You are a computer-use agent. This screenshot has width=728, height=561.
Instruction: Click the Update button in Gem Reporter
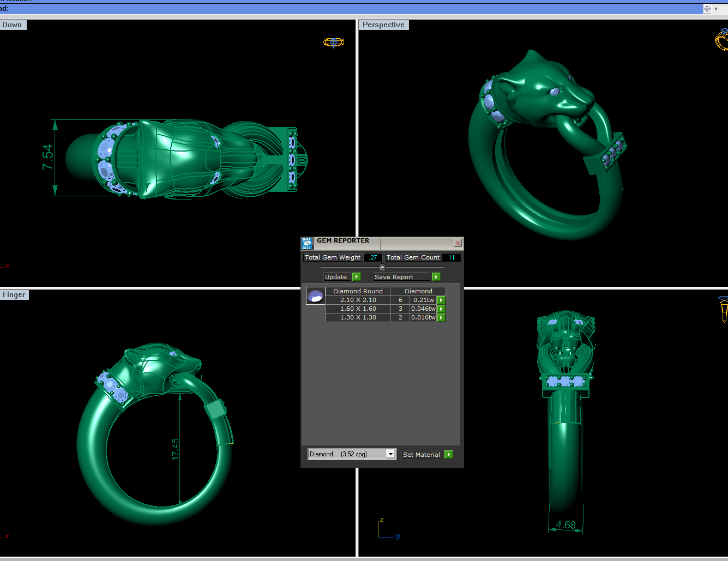point(338,277)
